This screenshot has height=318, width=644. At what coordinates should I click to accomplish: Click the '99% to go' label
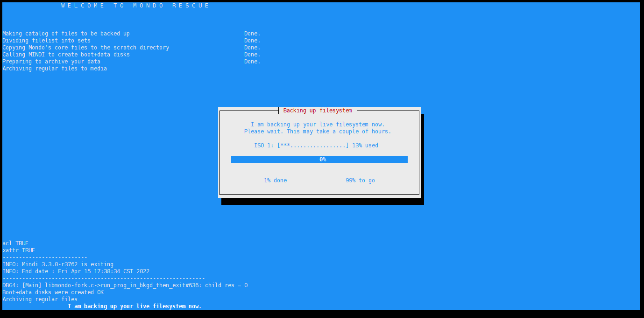click(x=360, y=180)
